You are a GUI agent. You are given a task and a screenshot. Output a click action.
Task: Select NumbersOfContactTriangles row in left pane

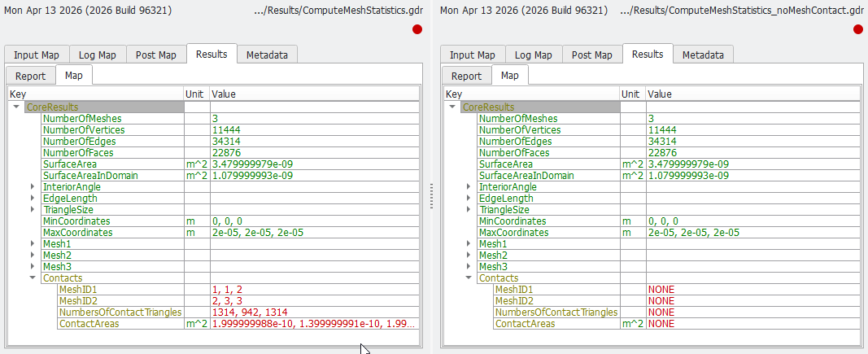[238, 312]
